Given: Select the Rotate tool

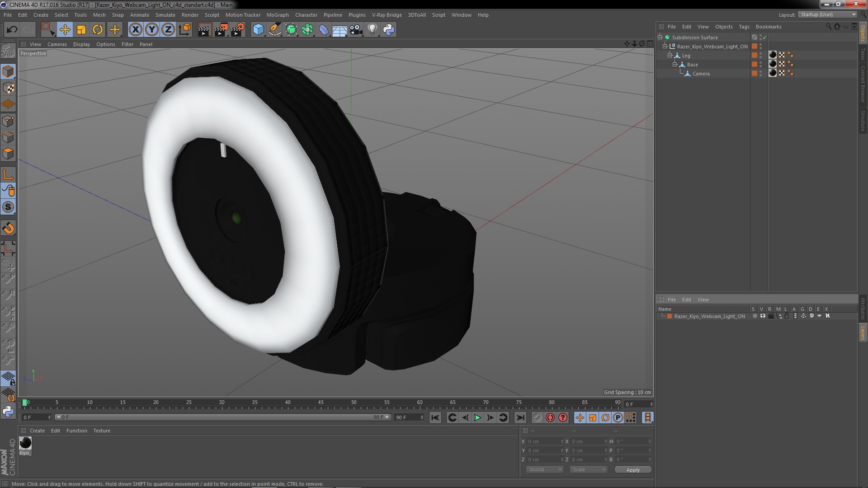Looking at the screenshot, I should (98, 30).
